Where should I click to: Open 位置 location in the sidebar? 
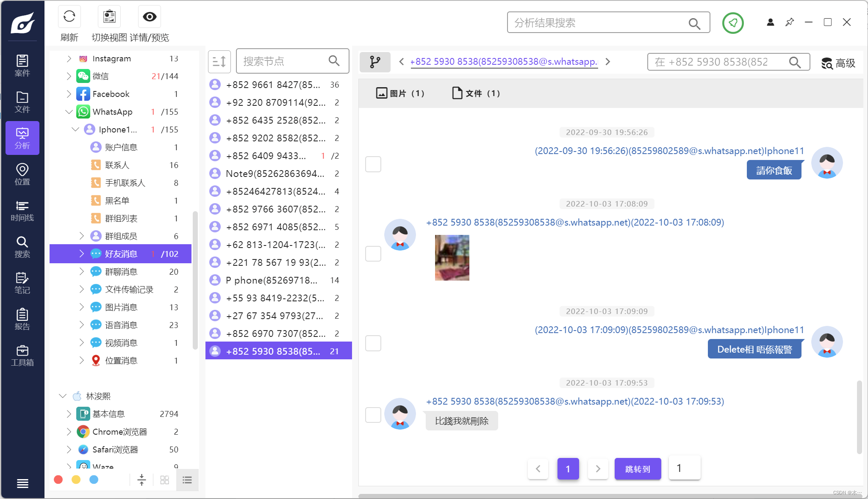tap(22, 174)
